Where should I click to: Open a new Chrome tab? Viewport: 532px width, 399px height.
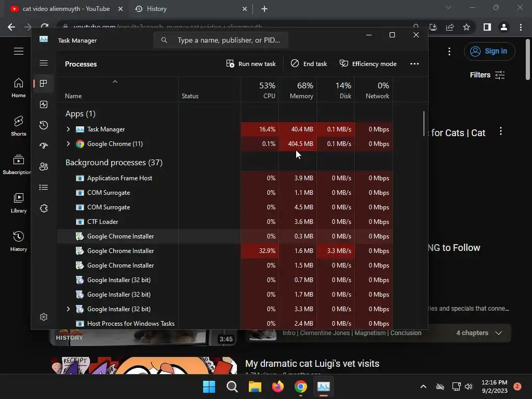264,9
